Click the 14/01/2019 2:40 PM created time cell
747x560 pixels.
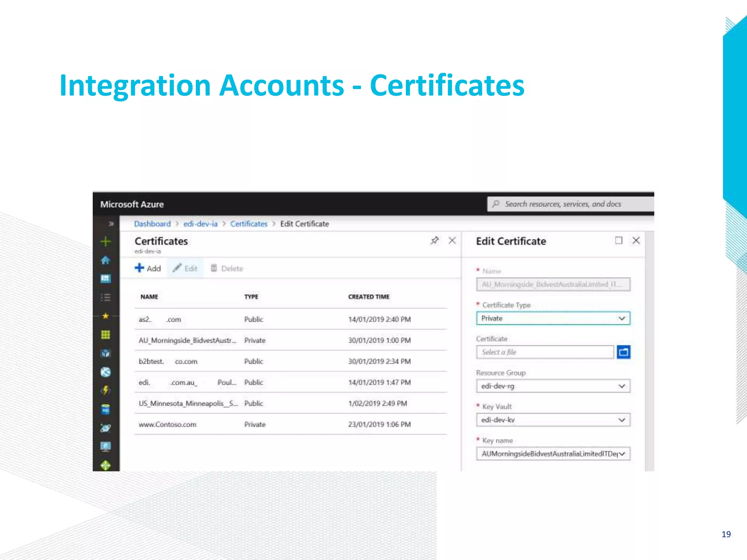(x=379, y=319)
